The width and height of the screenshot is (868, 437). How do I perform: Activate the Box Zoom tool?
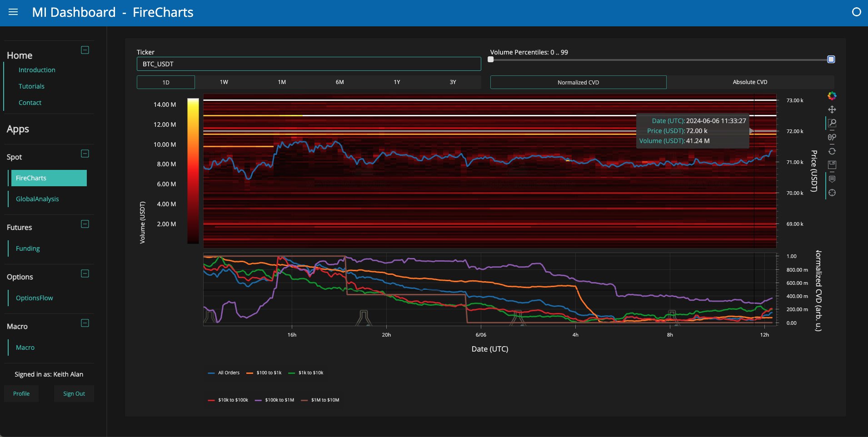(x=832, y=123)
